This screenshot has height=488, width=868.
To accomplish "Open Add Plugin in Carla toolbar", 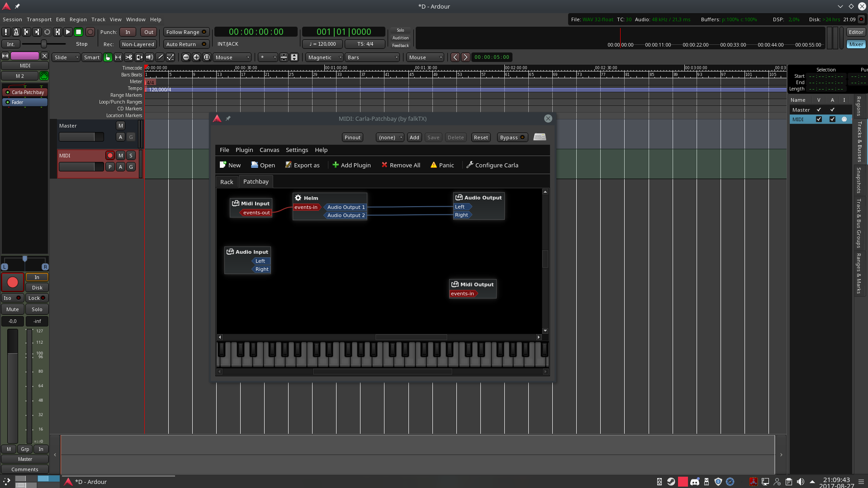I will coord(351,165).
